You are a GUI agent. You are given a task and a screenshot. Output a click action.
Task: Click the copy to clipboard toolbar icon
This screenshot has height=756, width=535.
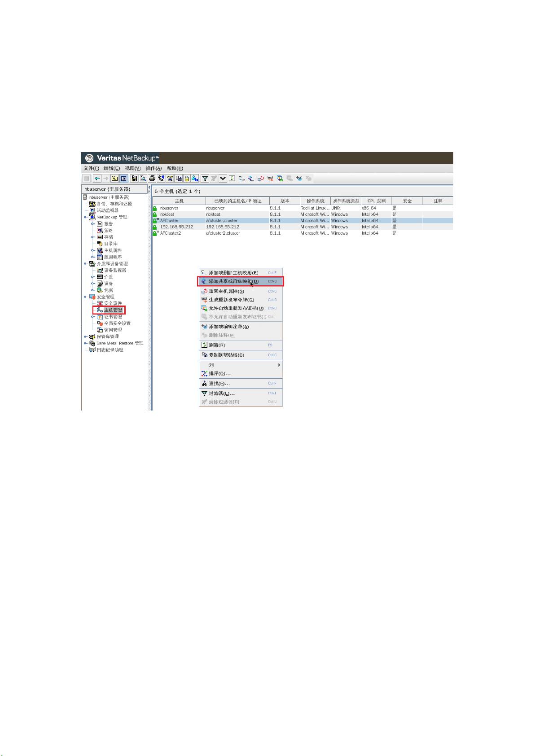(179, 178)
